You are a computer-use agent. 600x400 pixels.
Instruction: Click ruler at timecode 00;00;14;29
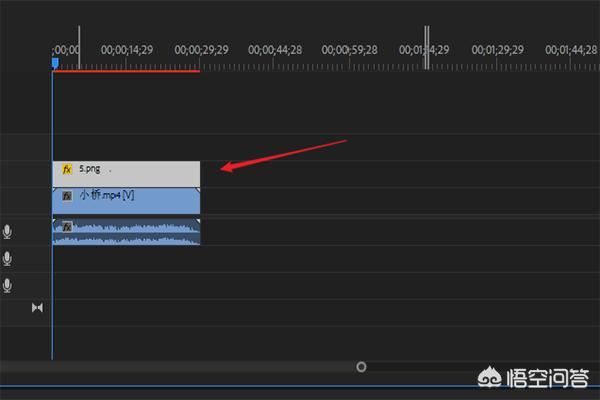[127, 49]
